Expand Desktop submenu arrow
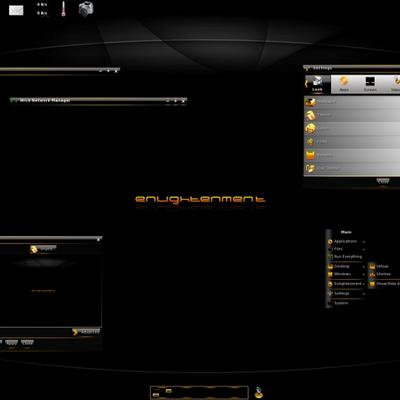Viewport: 400px width, 400px height. coord(363,267)
